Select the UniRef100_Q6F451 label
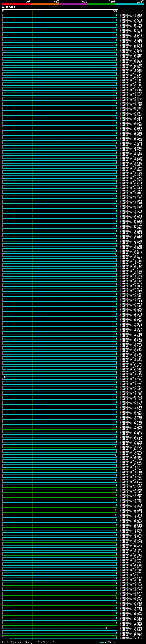 click(131, 555)
